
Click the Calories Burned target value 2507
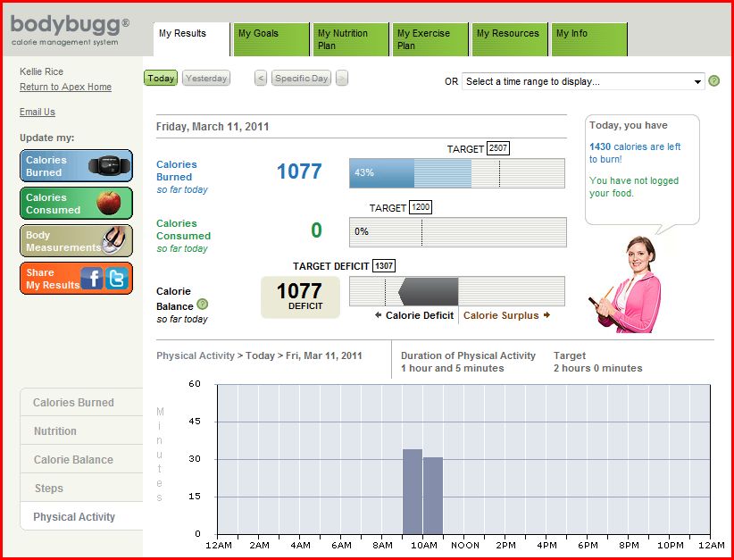498,148
